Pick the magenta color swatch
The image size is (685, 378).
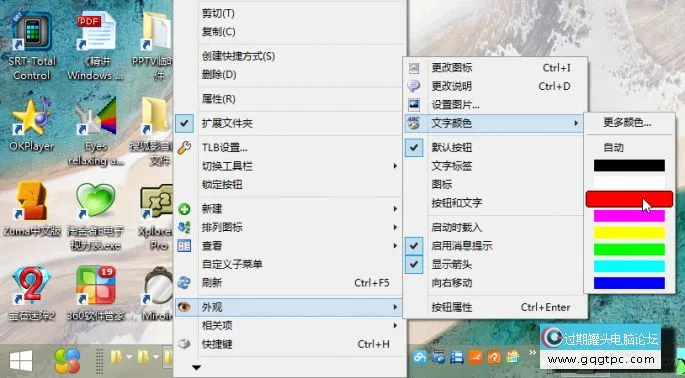tap(629, 215)
